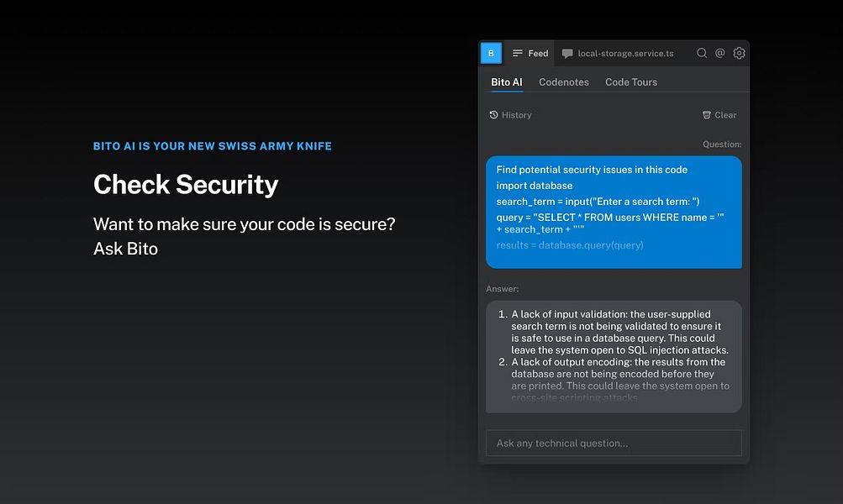Click the search magnifier icon
Screen dimensions: 843x504
[x=702, y=53]
